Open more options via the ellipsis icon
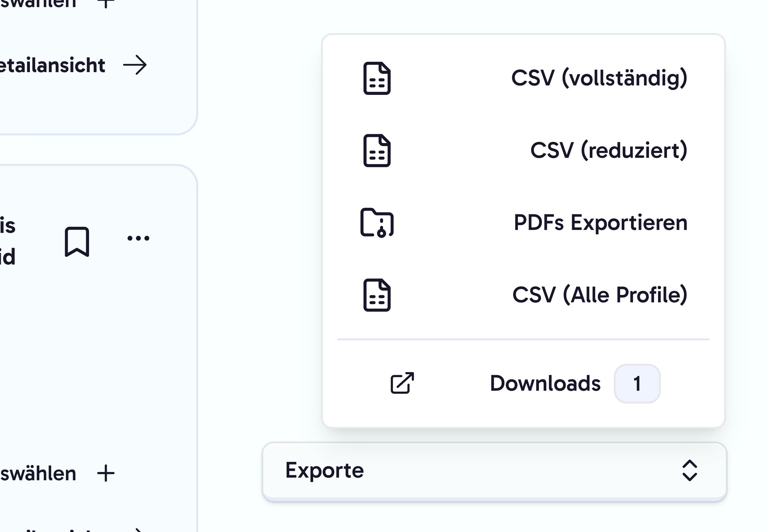 click(x=138, y=237)
